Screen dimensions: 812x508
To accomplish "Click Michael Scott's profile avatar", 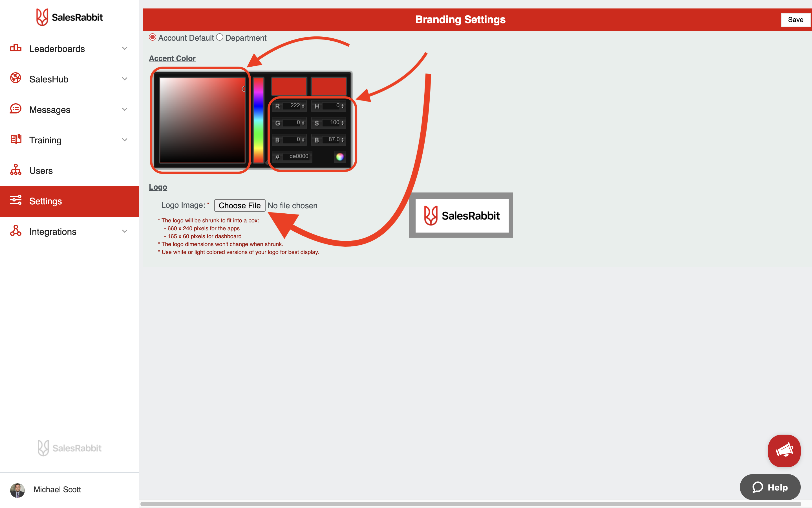I will coord(17,490).
